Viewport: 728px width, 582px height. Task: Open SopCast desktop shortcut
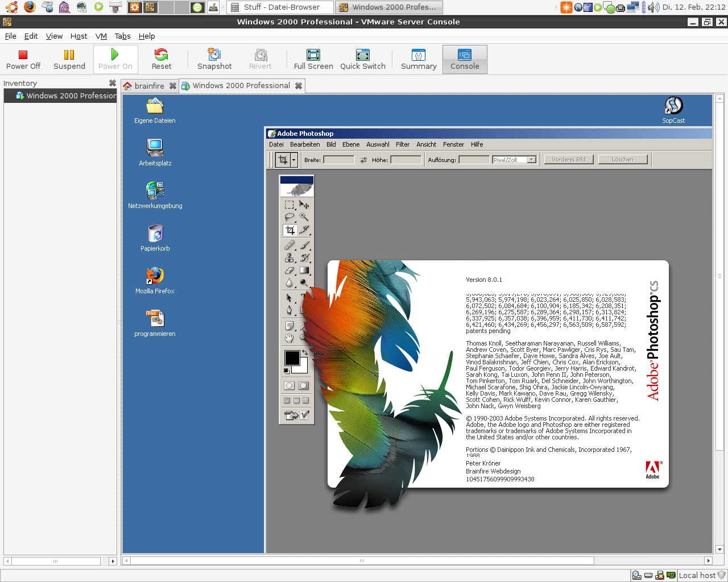pos(673,110)
